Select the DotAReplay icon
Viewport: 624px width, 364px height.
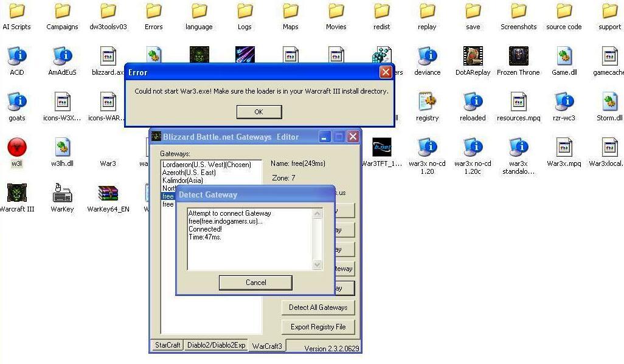pos(473,56)
